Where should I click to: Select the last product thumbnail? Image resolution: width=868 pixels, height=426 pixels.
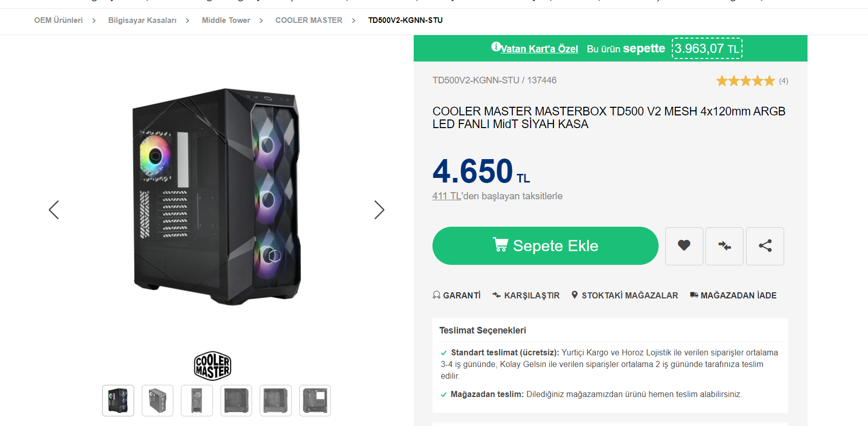pyautogui.click(x=315, y=401)
